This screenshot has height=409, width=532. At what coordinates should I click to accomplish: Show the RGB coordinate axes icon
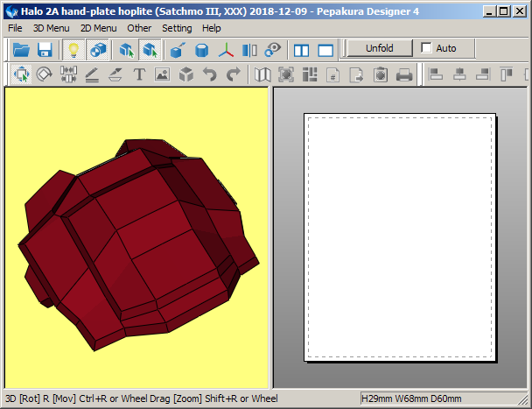226,50
